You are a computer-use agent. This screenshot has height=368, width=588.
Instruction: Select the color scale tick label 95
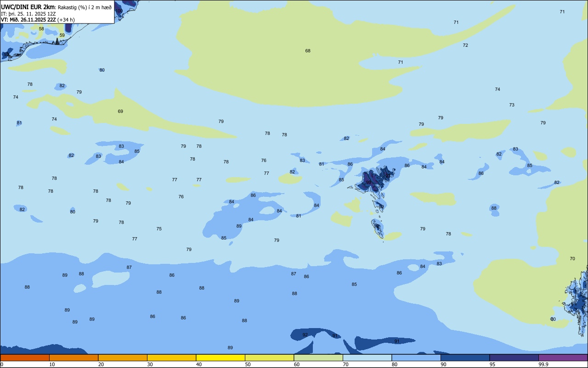[x=492, y=364]
